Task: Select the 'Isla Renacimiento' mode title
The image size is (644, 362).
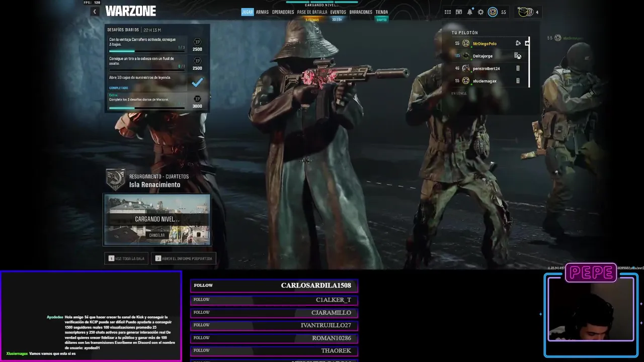Action: pyautogui.click(x=154, y=185)
